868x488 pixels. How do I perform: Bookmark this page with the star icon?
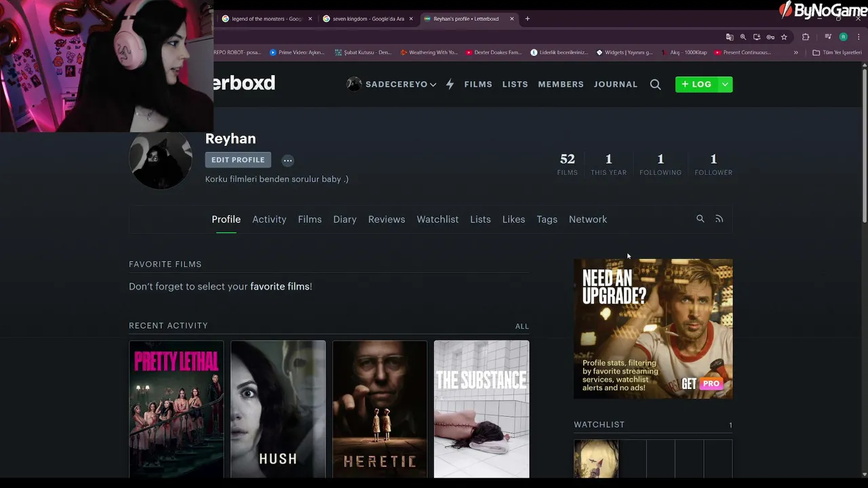[784, 37]
